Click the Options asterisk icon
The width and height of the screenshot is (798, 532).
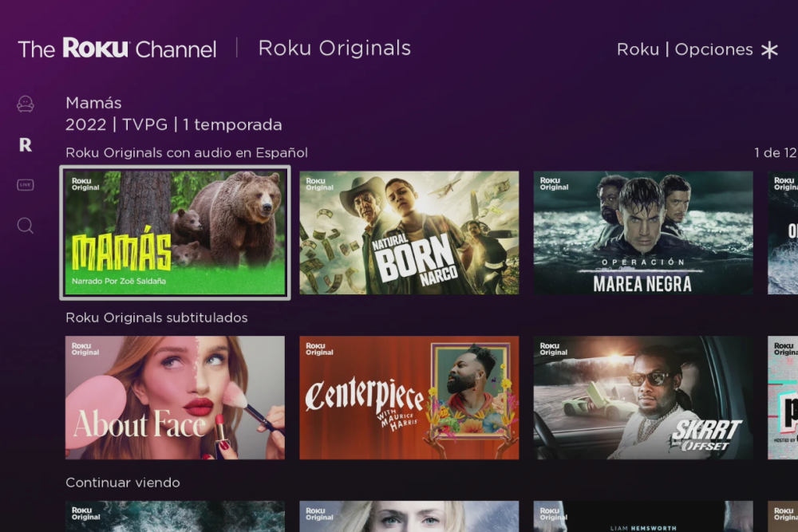point(769,49)
